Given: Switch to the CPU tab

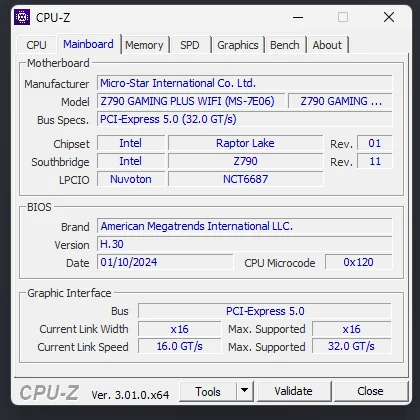Looking at the screenshot, I should coord(36,45).
